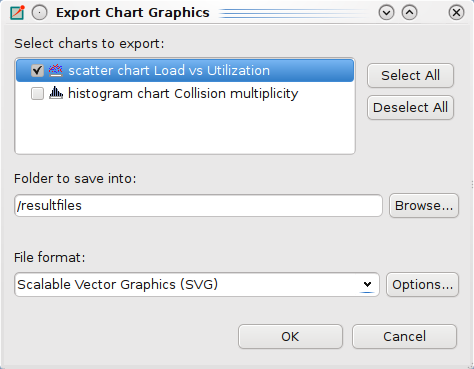Cancel the chart export dialog
The image size is (474, 369).
[x=404, y=337]
